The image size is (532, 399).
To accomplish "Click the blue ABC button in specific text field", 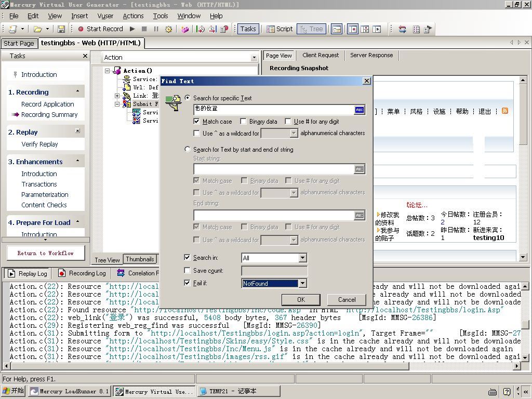I will point(360,110).
